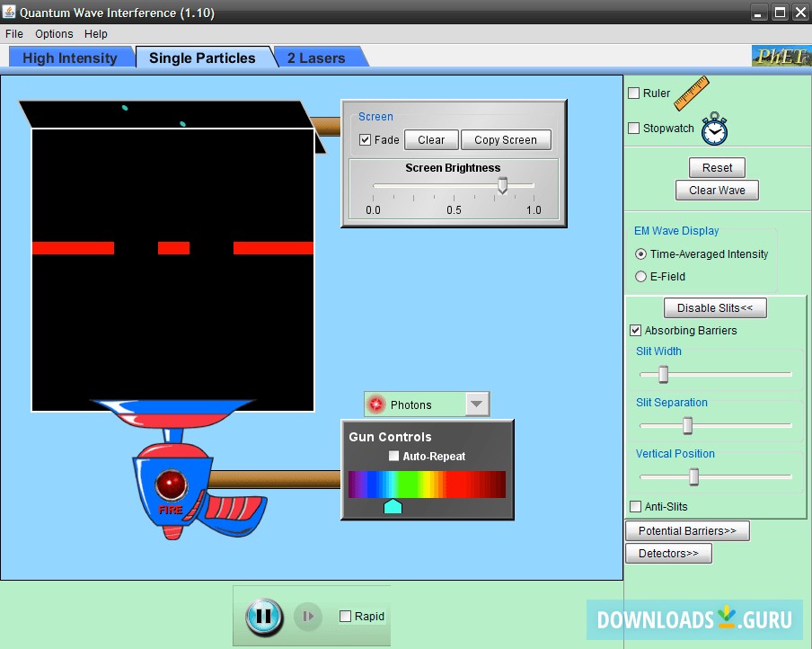Click the middle red barrier between the slits
The height and width of the screenshot is (649, 812).
pyautogui.click(x=173, y=248)
